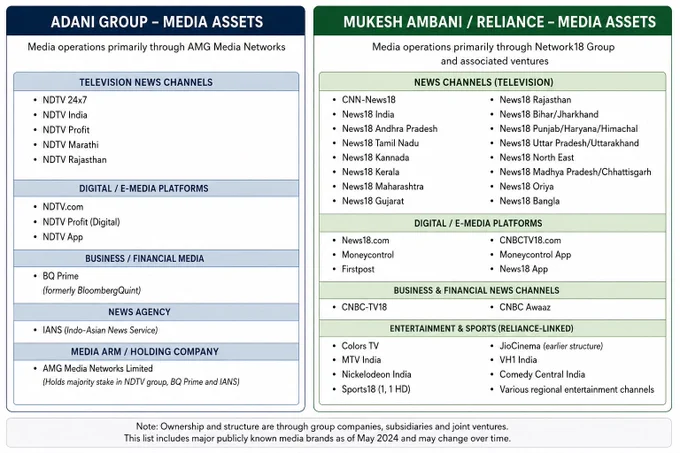680x453 pixels.
Task: Select the News18 Uttar Pradesh/Uttarakhand entry
Action: (x=569, y=143)
